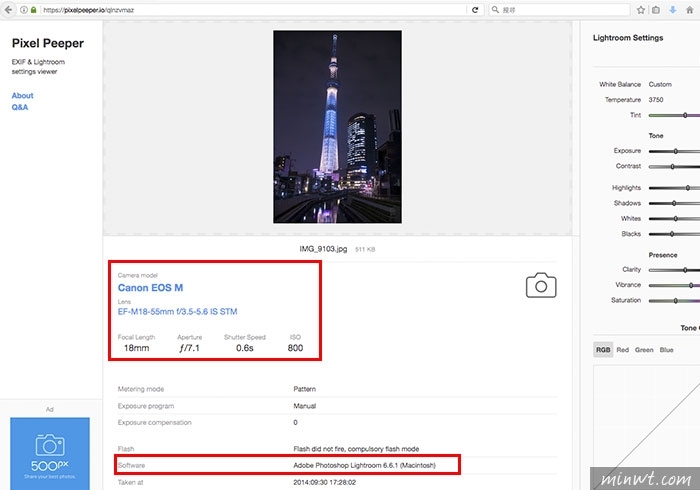The height and width of the screenshot is (490, 700).
Task: Open the bookmarks list icon
Action: (x=656, y=9)
